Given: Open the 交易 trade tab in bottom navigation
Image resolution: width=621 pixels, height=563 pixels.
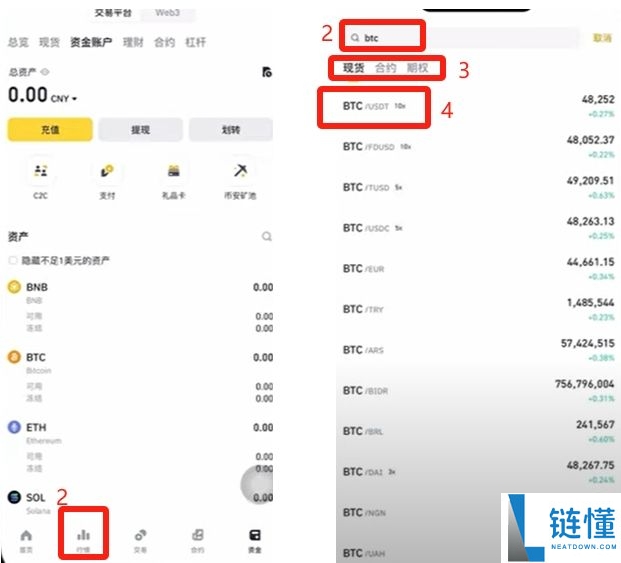Looking at the screenshot, I should pos(140,540).
